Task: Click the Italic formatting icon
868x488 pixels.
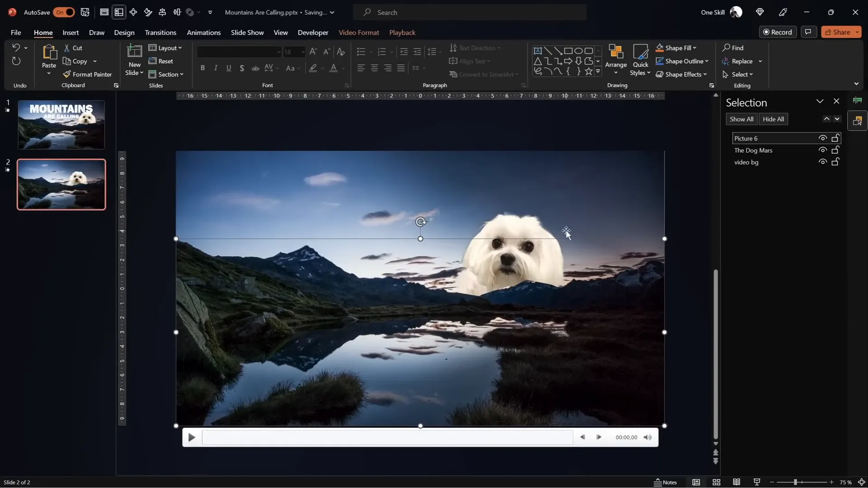Action: (216, 68)
